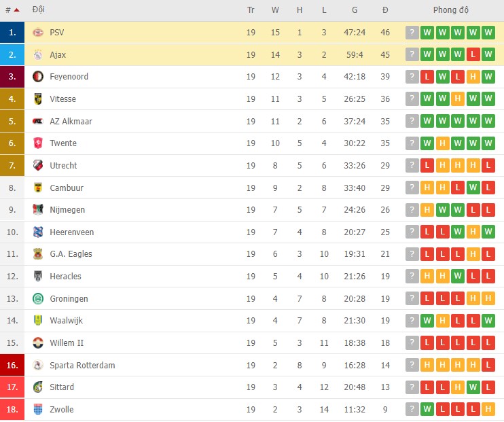The image size is (504, 422).
Task: Sort standings by W wins column
Action: 275,10
